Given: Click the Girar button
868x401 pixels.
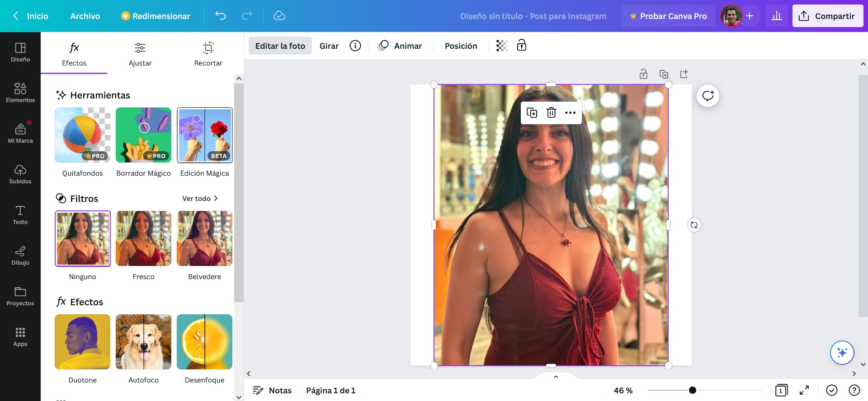Looking at the screenshot, I should (x=329, y=46).
